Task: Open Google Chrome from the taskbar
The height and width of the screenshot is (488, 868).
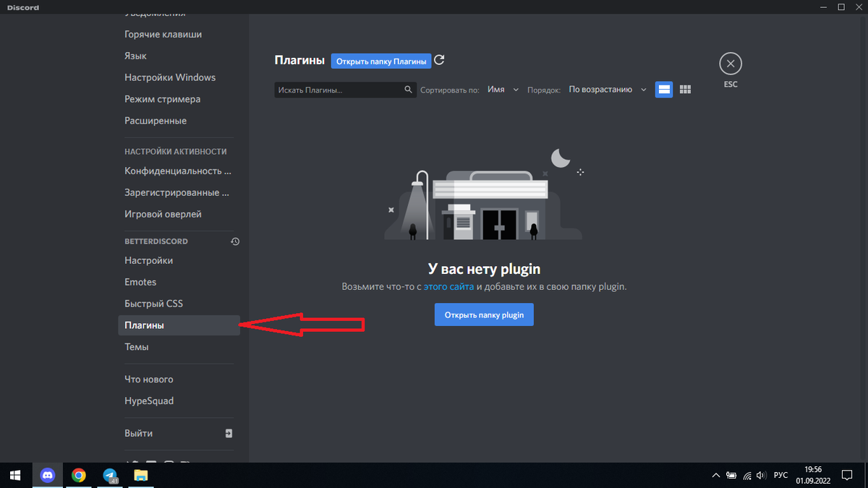Action: click(79, 475)
